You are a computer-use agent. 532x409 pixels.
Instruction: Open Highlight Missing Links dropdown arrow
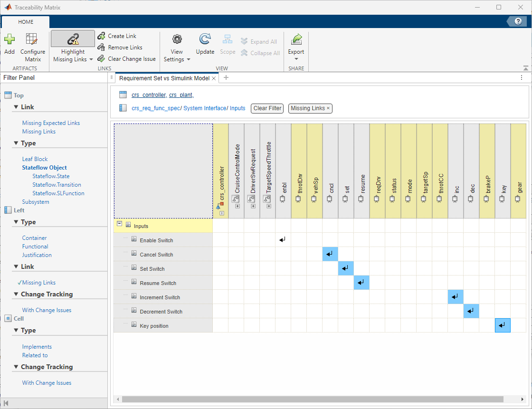tap(91, 59)
